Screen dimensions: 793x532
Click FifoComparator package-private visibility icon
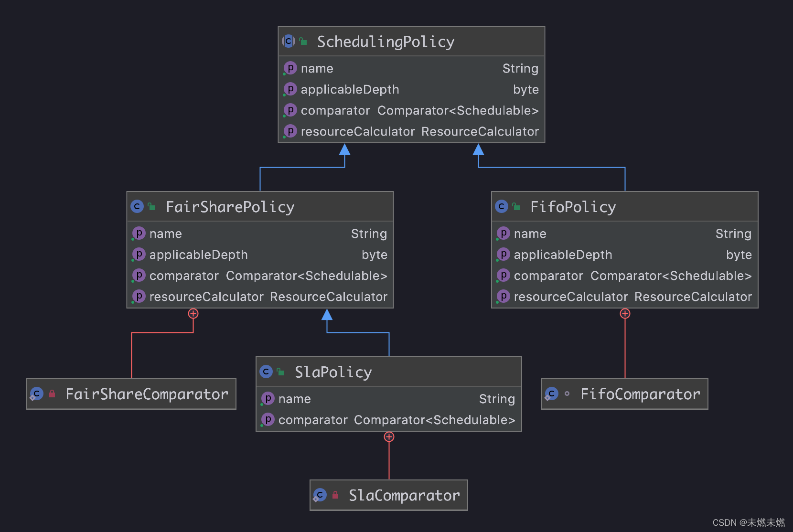tap(567, 394)
